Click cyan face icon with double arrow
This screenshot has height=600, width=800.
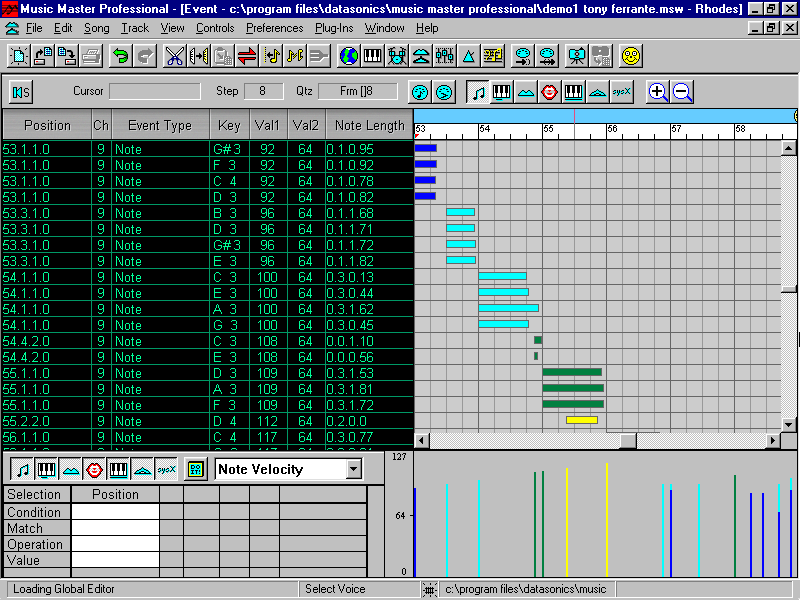pyautogui.click(x=547, y=56)
